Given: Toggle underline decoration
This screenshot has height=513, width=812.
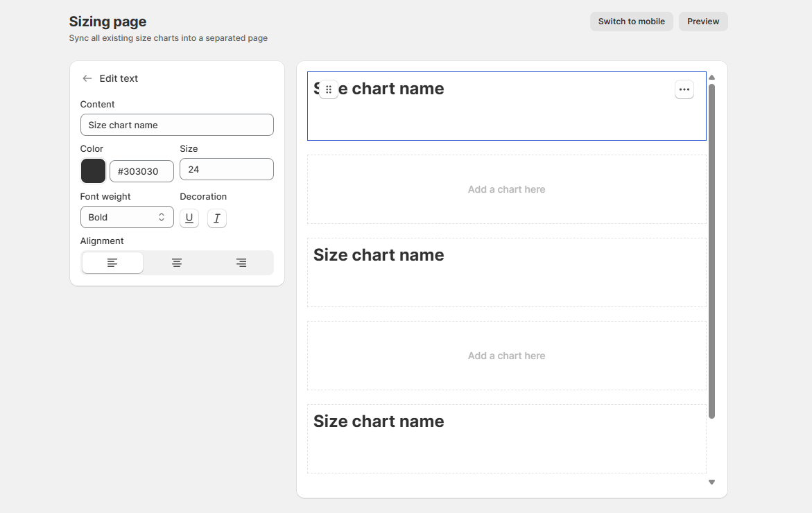Looking at the screenshot, I should click(189, 218).
